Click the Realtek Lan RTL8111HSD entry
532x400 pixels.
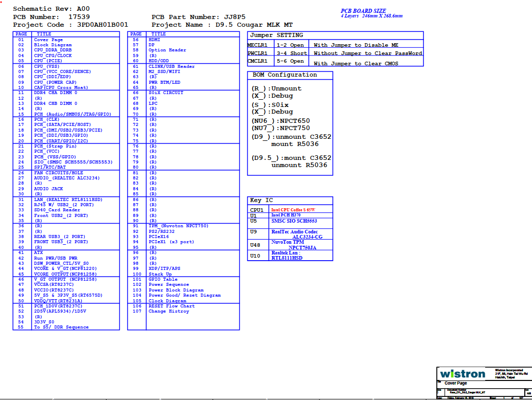[x=287, y=256]
